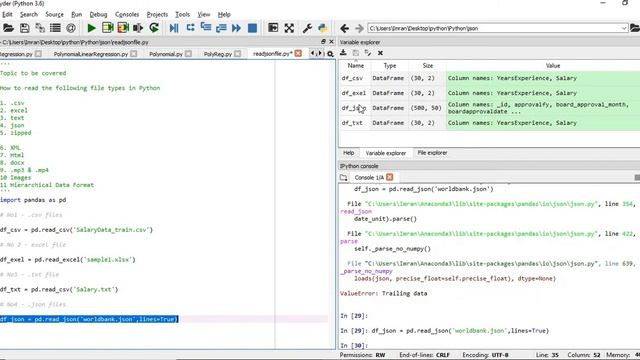Go back with the left arrow icon

[344, 28]
